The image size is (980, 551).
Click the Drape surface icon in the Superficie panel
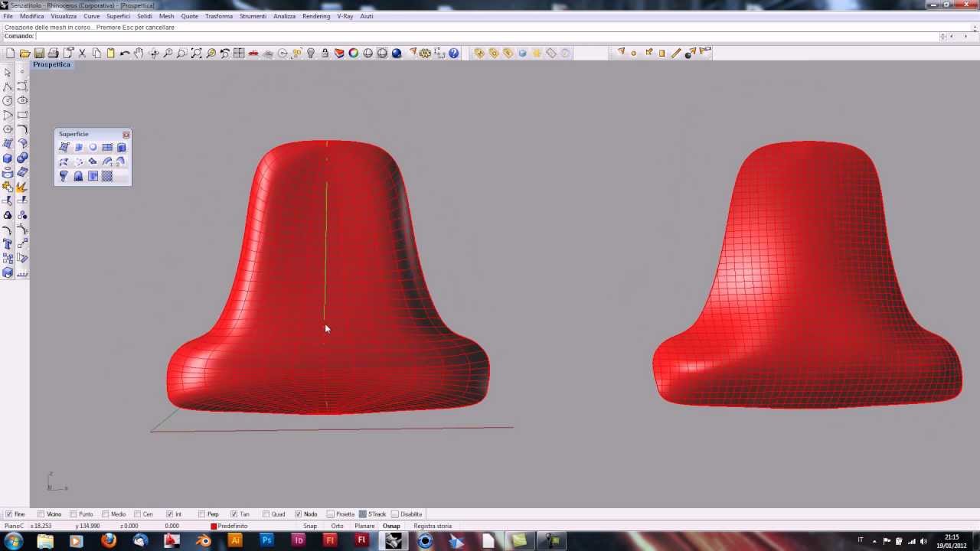point(78,176)
